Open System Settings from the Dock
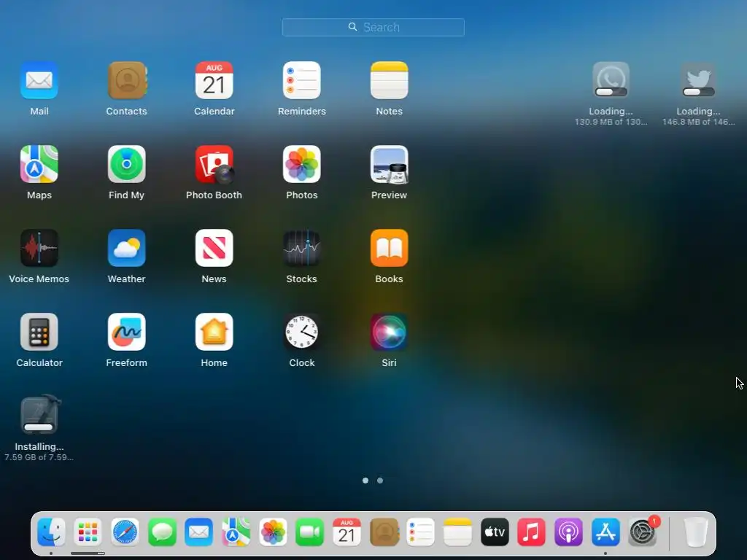Viewport: 747px width, 560px height. pyautogui.click(x=643, y=532)
